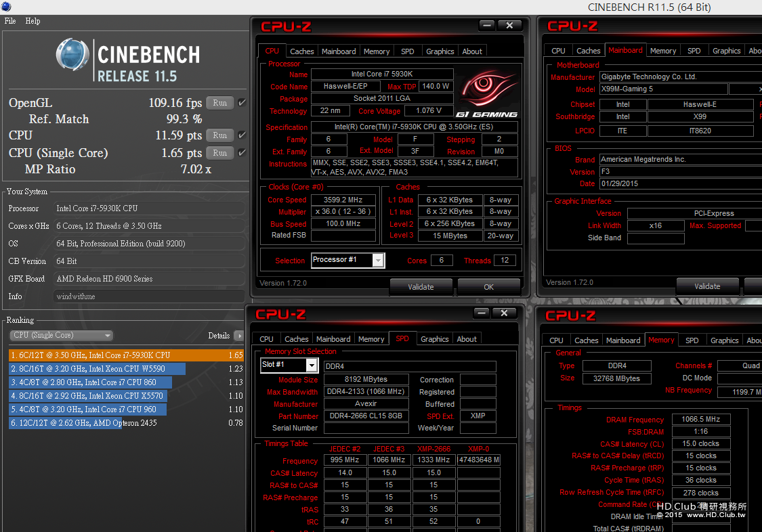Viewport: 762px width, 532px height.
Task: Select CPU tab in Mainboard window
Action: pos(558,51)
